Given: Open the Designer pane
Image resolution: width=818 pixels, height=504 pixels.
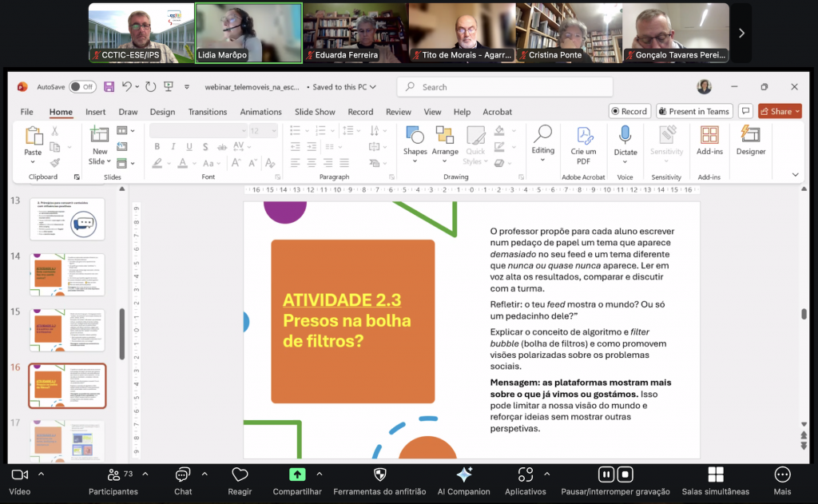Looking at the screenshot, I should (x=750, y=140).
